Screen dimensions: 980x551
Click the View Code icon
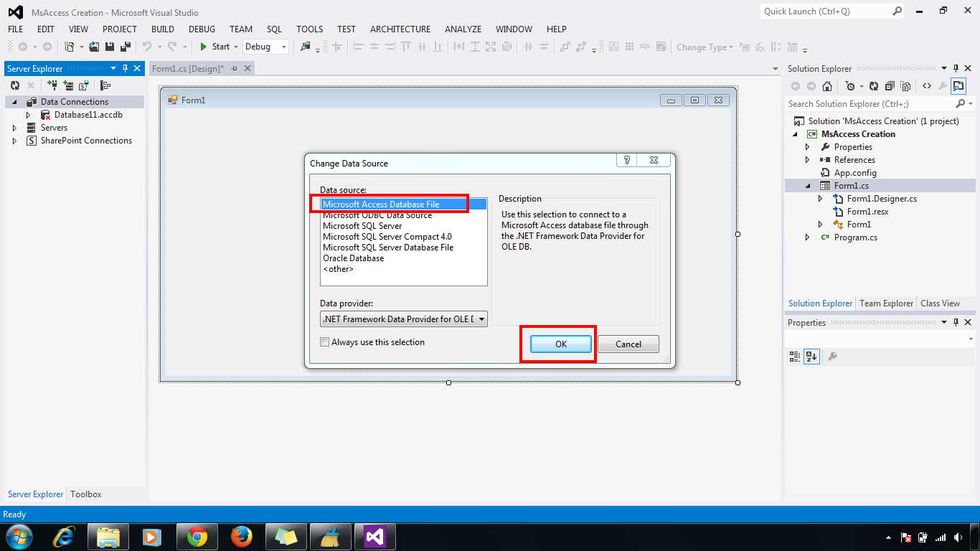click(927, 87)
